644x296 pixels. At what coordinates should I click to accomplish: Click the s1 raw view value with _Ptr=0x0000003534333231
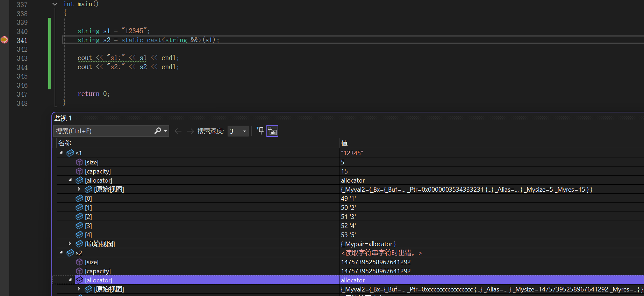click(x=466, y=189)
